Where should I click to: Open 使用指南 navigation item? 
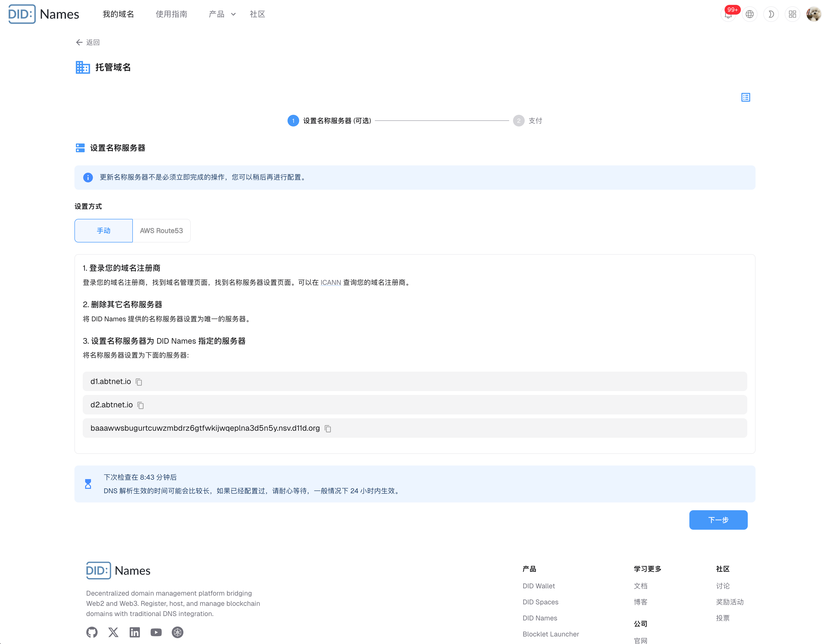(171, 14)
